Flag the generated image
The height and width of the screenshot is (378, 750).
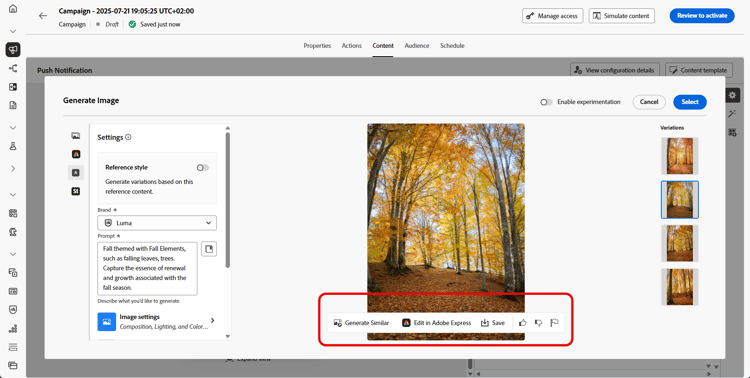tap(554, 323)
